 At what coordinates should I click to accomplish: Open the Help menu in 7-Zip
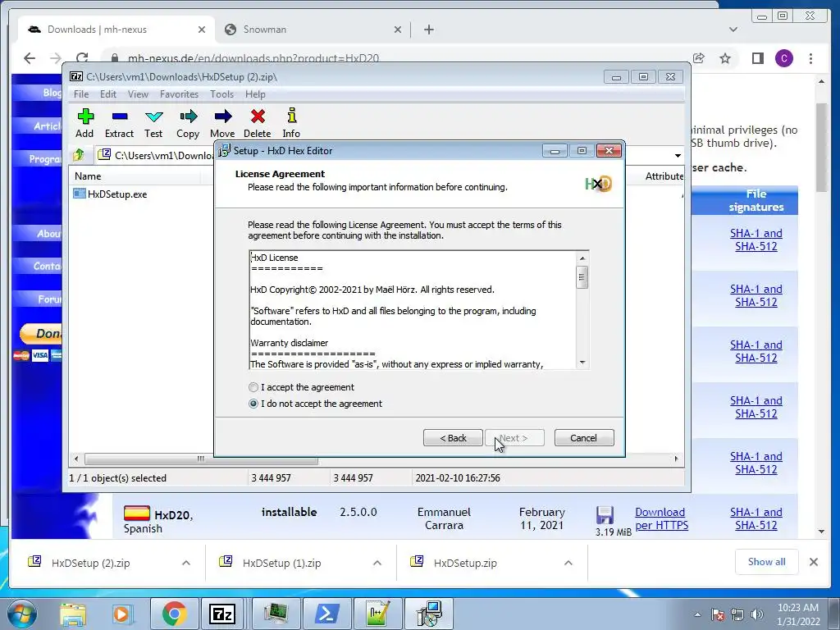256,94
